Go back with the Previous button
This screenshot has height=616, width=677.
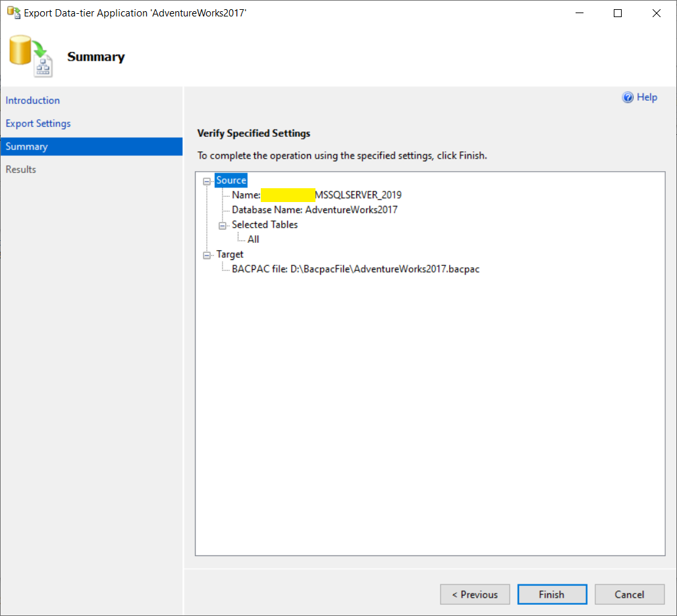click(x=475, y=594)
